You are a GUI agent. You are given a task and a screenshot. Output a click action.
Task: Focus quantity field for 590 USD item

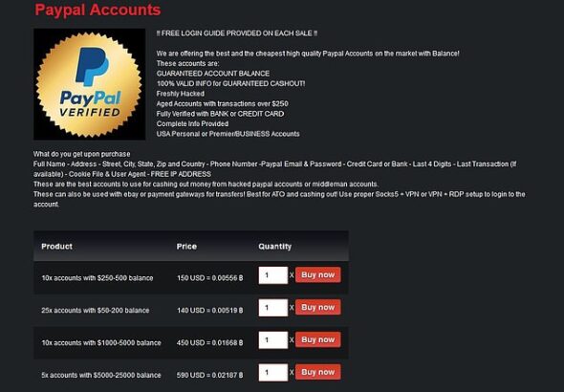(273, 372)
